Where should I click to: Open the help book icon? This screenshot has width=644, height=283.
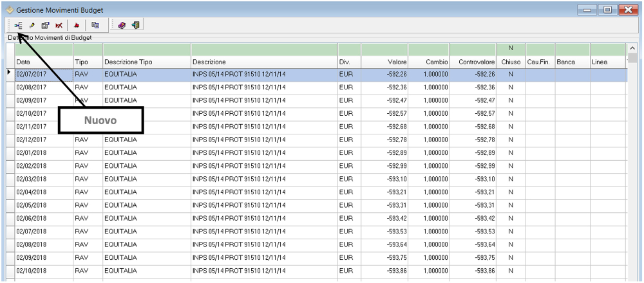point(122,25)
